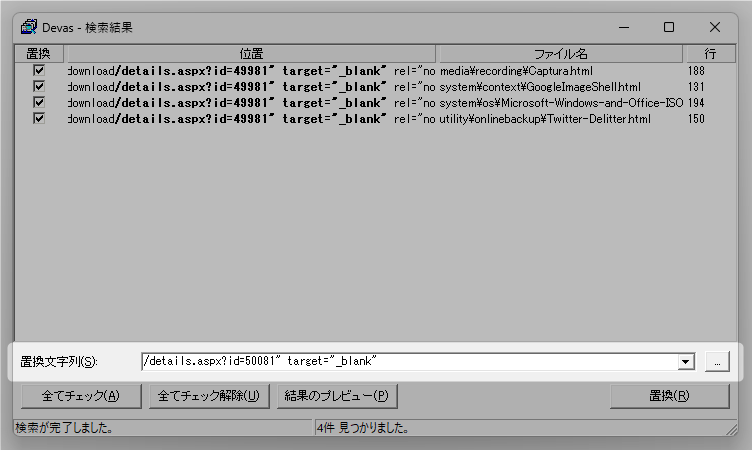Screen dimensions: 752x450
Task: Open 結果のプレビュー(P) preview button
Action: coord(337,396)
